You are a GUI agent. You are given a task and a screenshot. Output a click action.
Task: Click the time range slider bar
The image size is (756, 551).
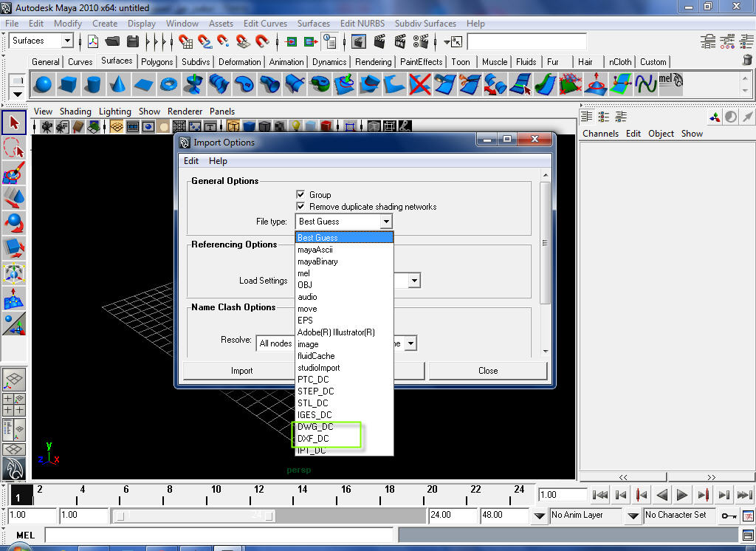(x=195, y=516)
